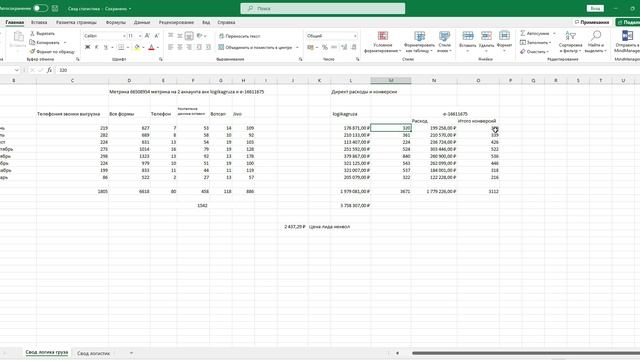
Task: Increase the font size
Action: (147, 36)
